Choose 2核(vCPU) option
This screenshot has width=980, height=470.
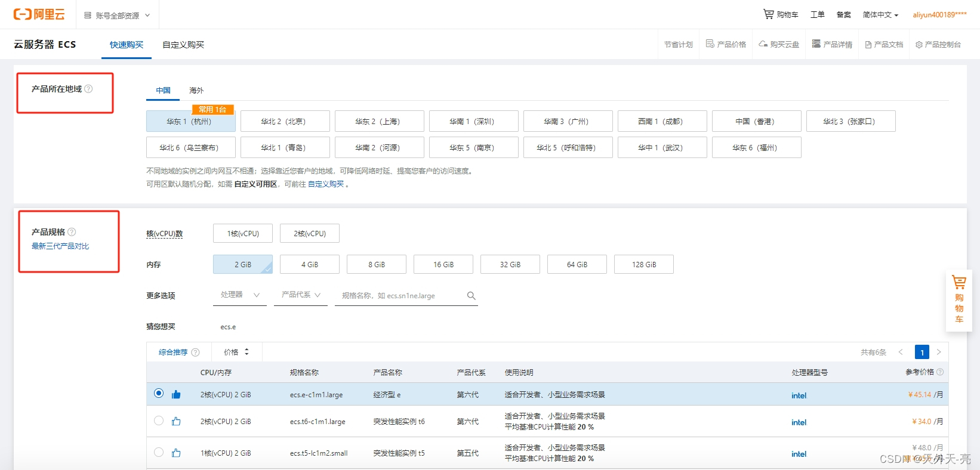[310, 233]
